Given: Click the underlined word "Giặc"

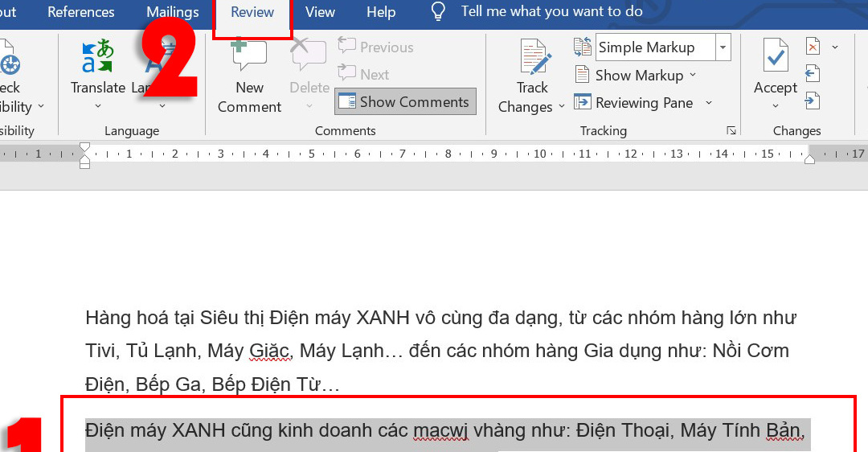Looking at the screenshot, I should 269,351.
